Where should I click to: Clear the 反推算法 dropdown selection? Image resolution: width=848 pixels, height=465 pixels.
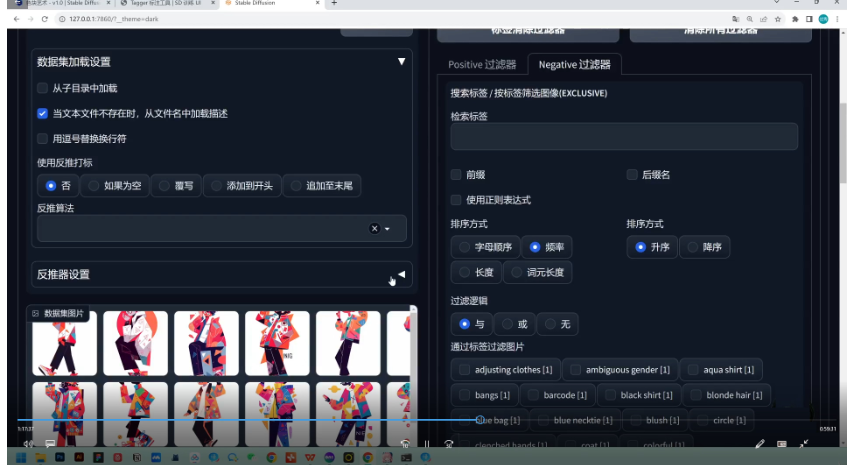tap(374, 228)
